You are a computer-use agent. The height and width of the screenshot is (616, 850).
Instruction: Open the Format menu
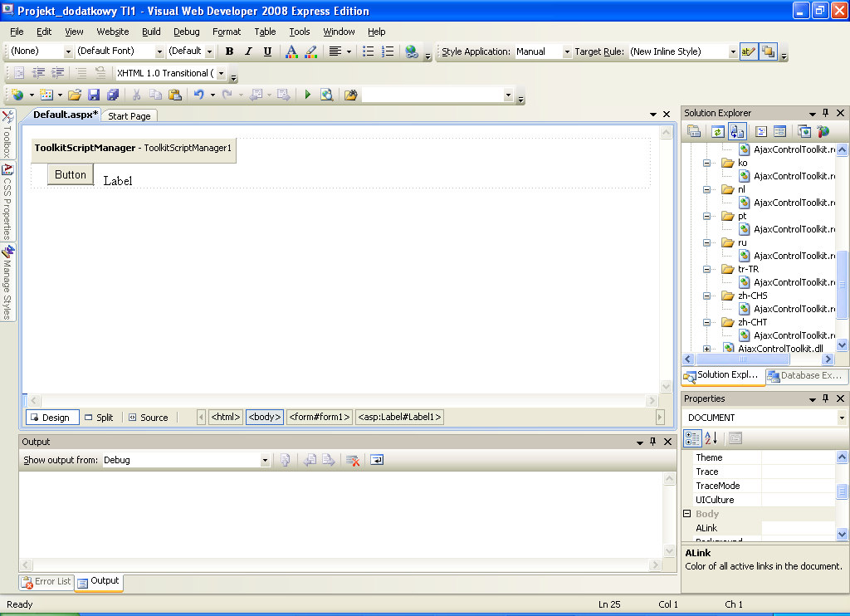(227, 32)
